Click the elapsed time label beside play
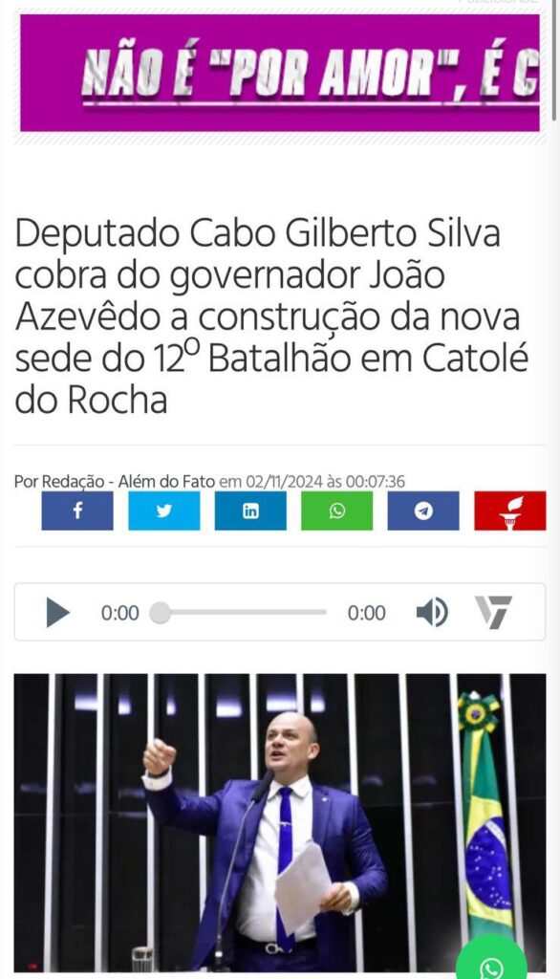The width and height of the screenshot is (560, 979). pyautogui.click(x=119, y=613)
